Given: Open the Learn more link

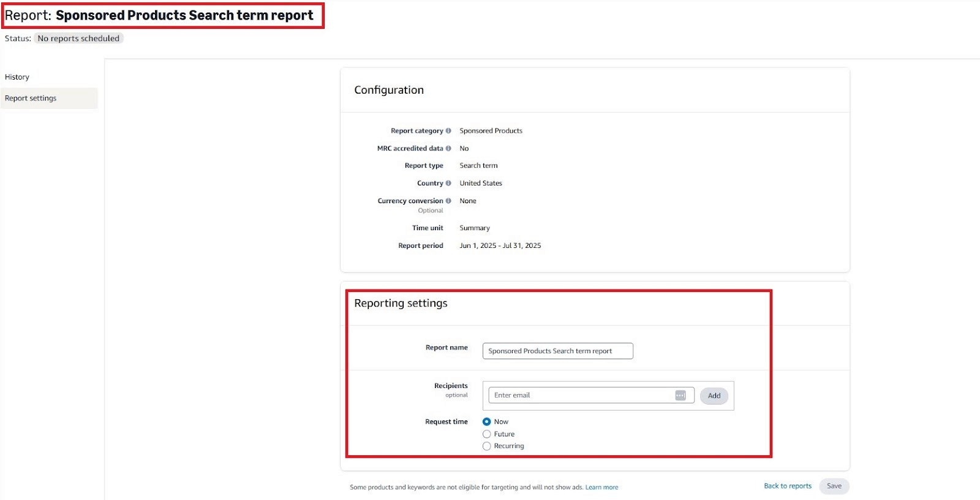Looking at the screenshot, I should [x=601, y=488].
